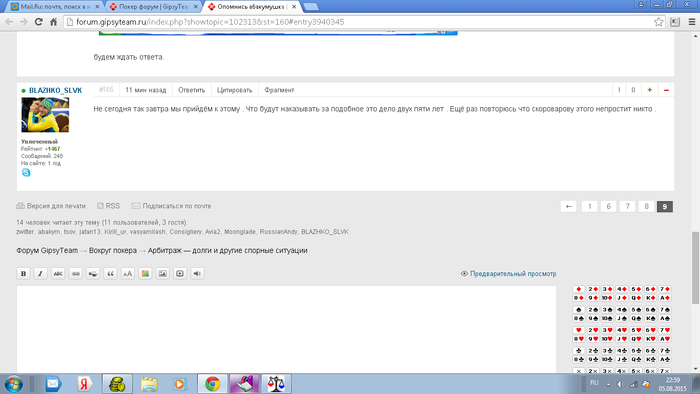
Task: Apply bold formatting in the reply editor
Action: [23, 274]
